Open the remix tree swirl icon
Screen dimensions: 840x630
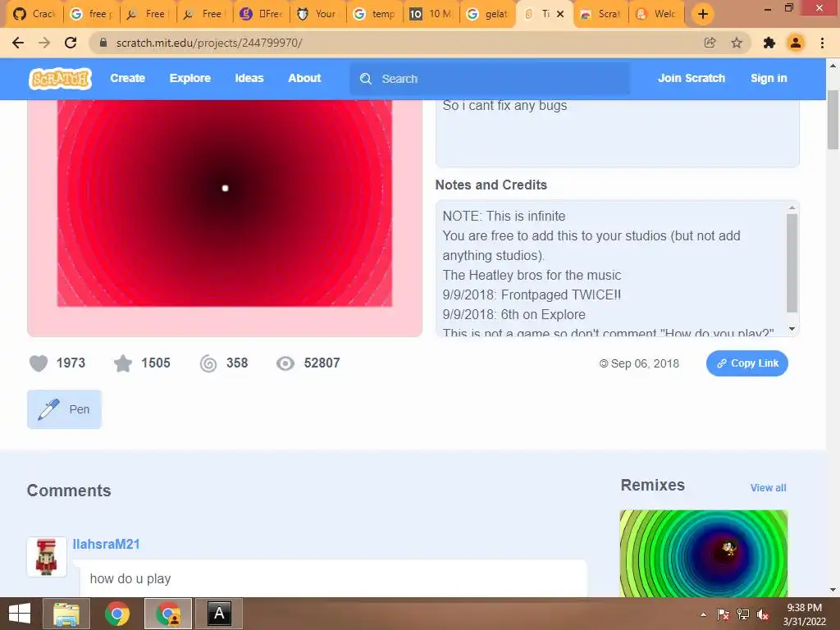[208, 363]
